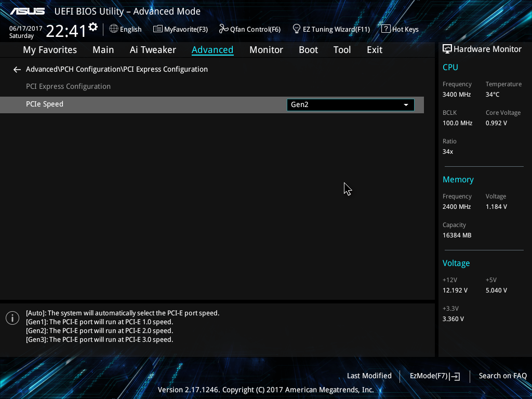
Task: Click the settings gear beside the clock
Action: [93, 27]
